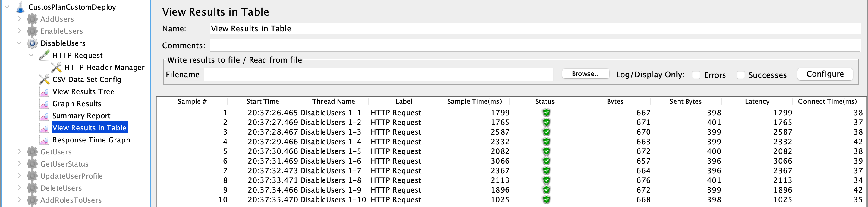Click the HTTP Header Manager tools icon
Screen dimensions: 868x207
pyautogui.click(x=56, y=67)
